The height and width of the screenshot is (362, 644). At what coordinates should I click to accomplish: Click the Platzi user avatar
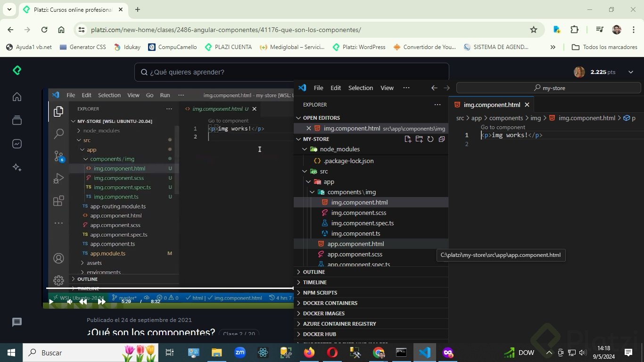pos(579,72)
